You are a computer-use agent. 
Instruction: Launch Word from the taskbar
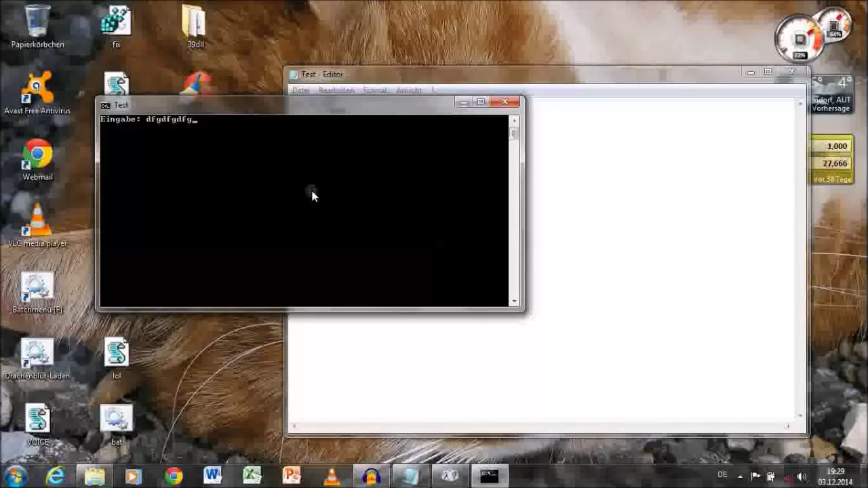coord(212,476)
